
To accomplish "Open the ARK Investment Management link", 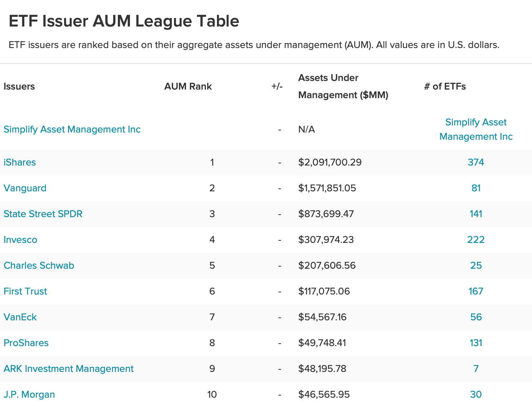I will pyautogui.click(x=68, y=369).
